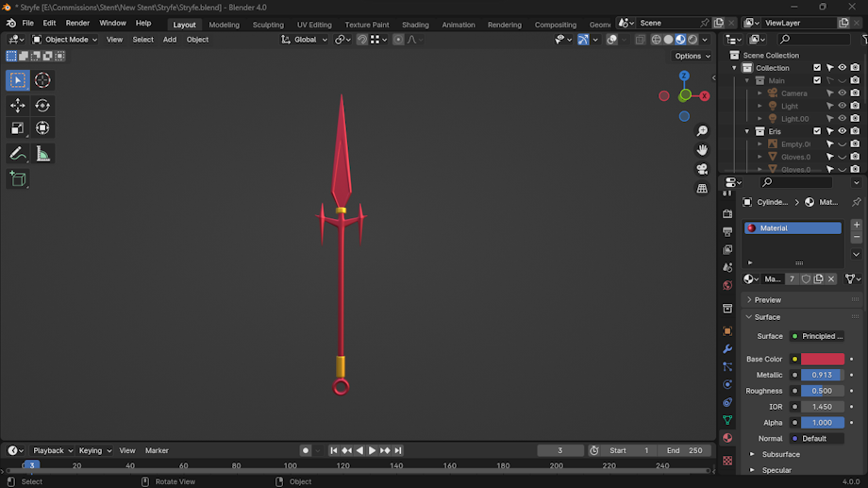Disable rendering of Collection camera icon
The width and height of the screenshot is (868, 488).
click(855, 68)
